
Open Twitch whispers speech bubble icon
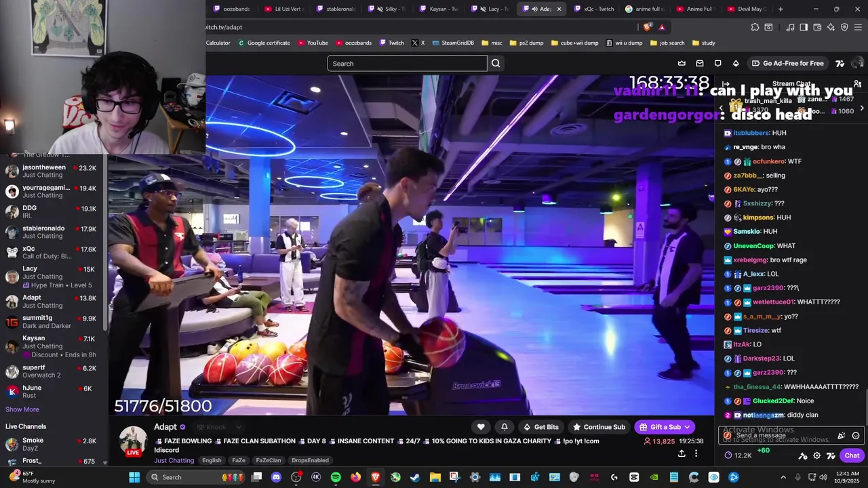coord(717,63)
